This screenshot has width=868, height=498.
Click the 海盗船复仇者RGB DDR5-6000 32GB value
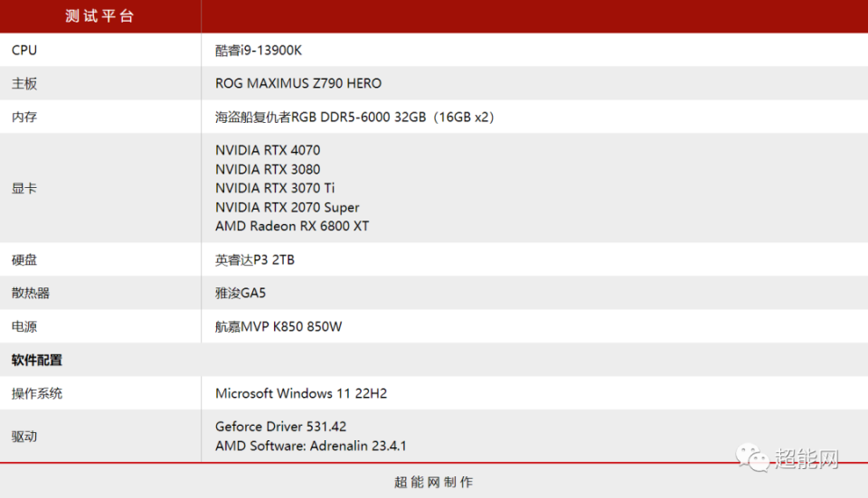click(354, 117)
